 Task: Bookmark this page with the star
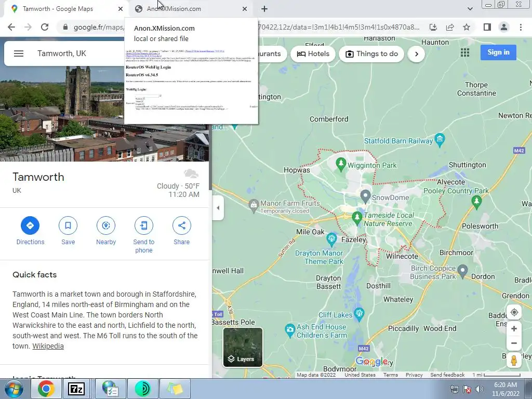467,27
